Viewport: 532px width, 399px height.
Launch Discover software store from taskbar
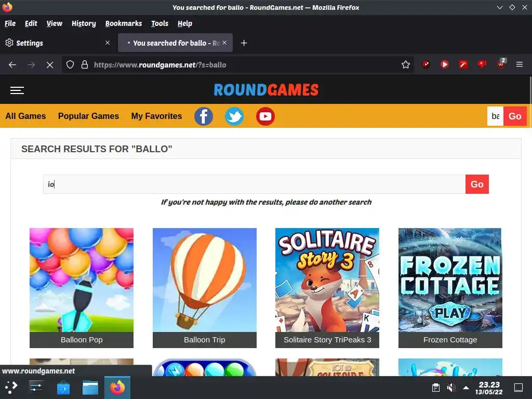pos(63,387)
